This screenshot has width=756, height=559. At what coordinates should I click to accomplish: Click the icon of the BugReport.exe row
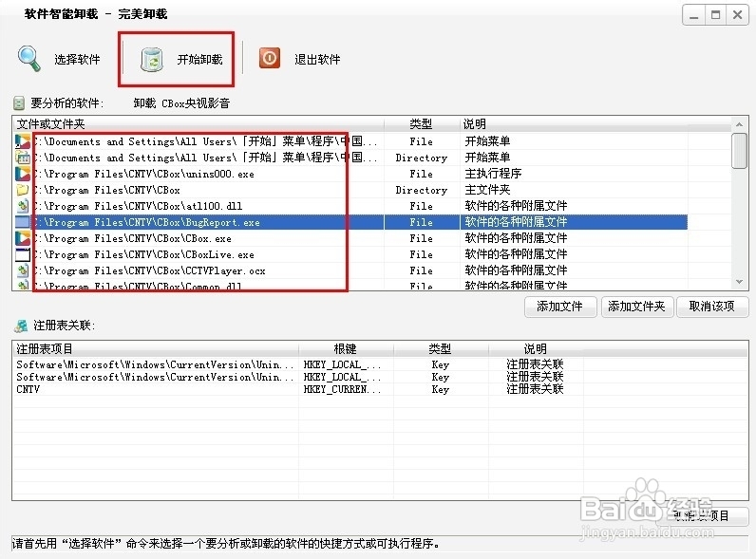(22, 222)
